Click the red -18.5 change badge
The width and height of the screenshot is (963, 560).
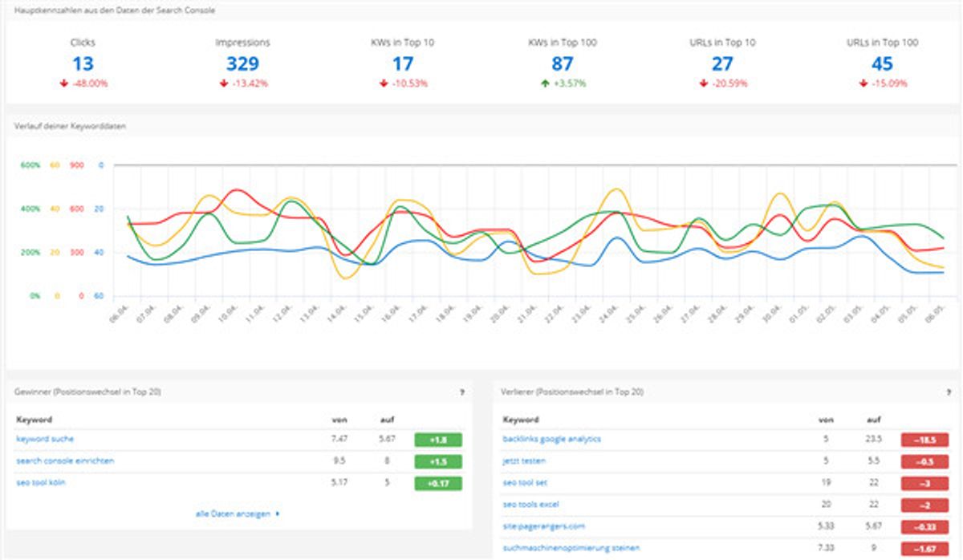[x=924, y=440]
